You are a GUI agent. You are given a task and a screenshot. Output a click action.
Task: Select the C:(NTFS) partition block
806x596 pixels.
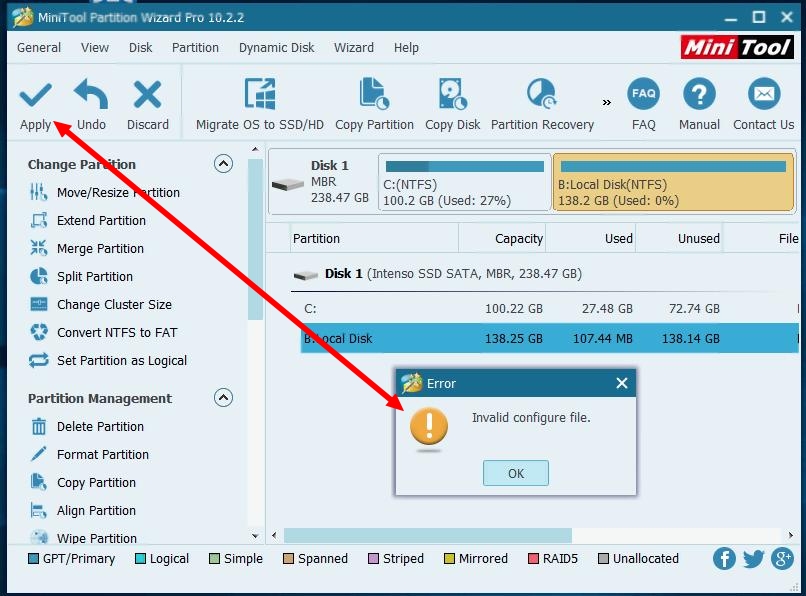pos(465,182)
